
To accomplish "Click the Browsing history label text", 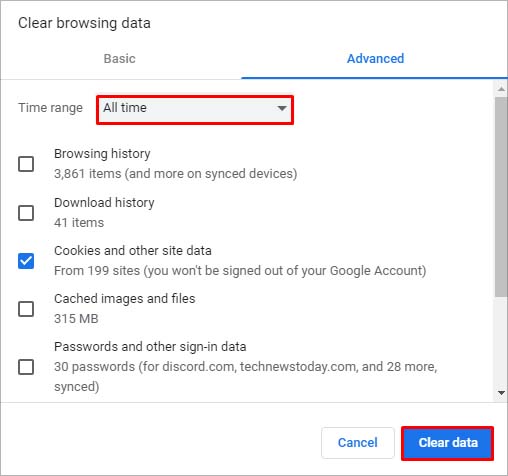I will click(102, 154).
